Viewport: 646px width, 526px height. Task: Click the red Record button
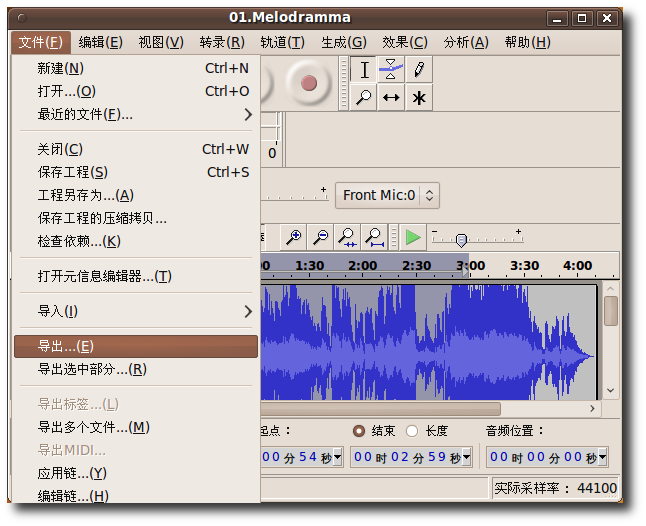click(309, 83)
